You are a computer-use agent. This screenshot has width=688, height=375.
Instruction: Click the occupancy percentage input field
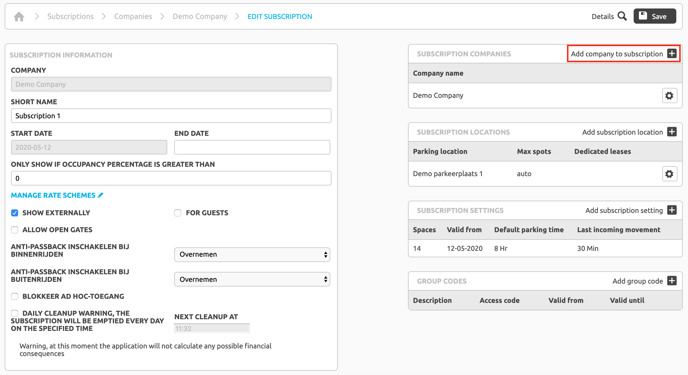tap(171, 179)
